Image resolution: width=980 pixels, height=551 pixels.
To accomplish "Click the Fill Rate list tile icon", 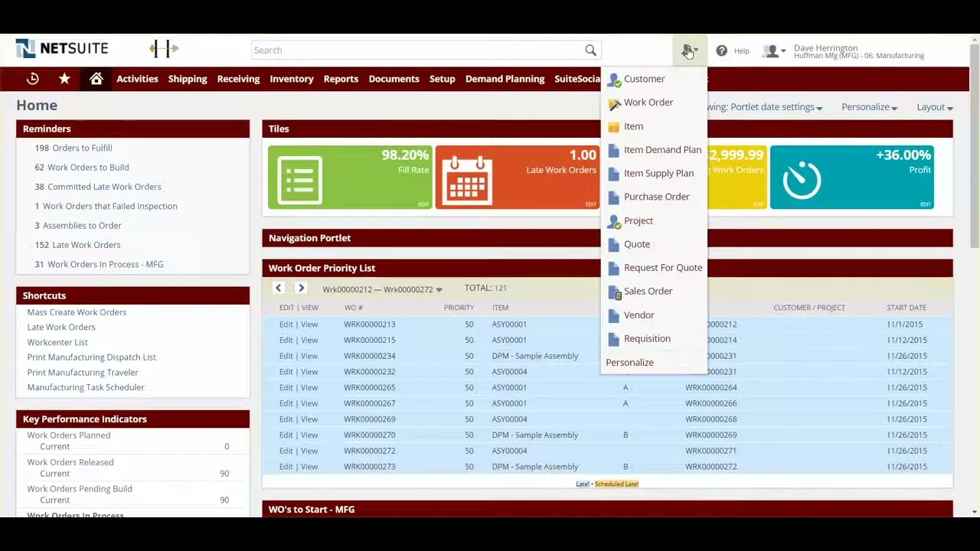I will [300, 180].
